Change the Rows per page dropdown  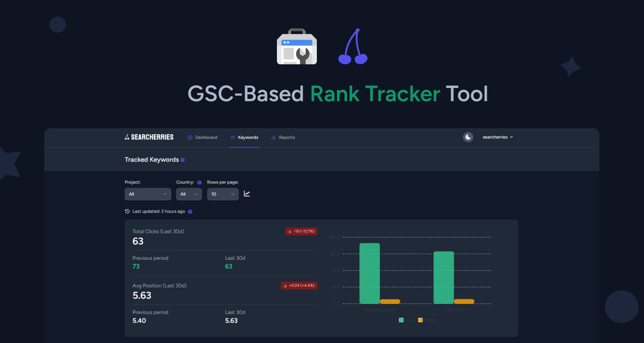click(x=223, y=194)
